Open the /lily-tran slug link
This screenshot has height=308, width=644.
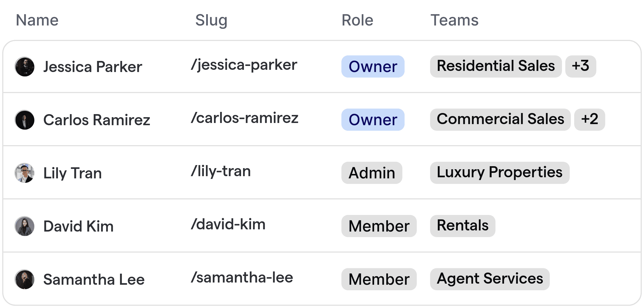click(x=220, y=171)
